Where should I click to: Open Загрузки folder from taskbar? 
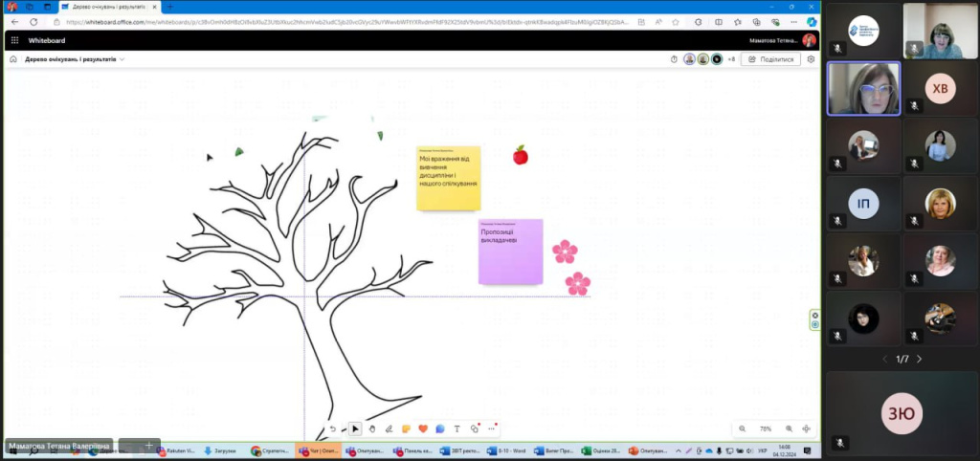pyautogui.click(x=220, y=450)
